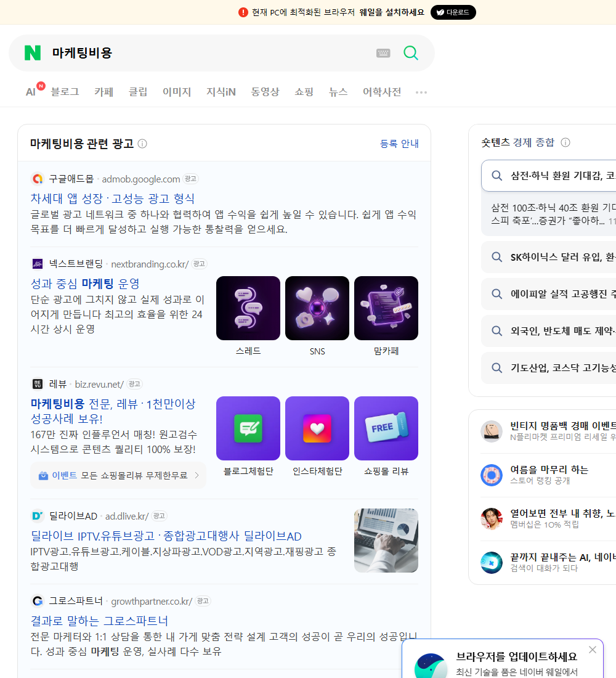Click the info icon beside 숏텐츠 경제 종합
Viewport: 616px width, 678px height.
[x=565, y=142]
